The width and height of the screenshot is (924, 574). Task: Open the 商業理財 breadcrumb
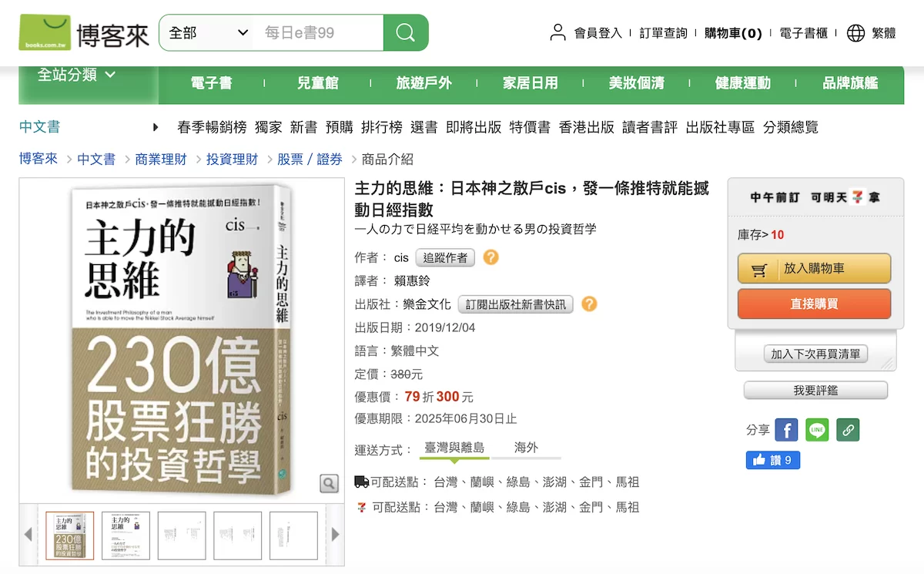click(161, 159)
